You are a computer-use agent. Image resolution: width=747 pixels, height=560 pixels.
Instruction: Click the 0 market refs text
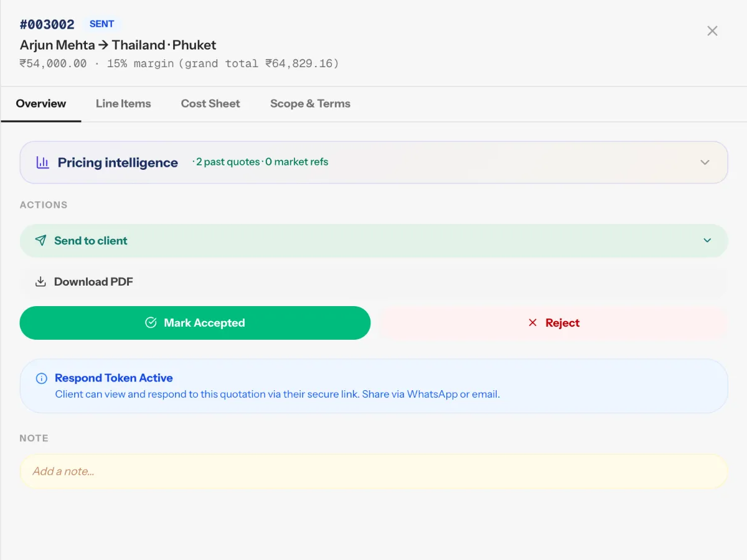point(297,162)
